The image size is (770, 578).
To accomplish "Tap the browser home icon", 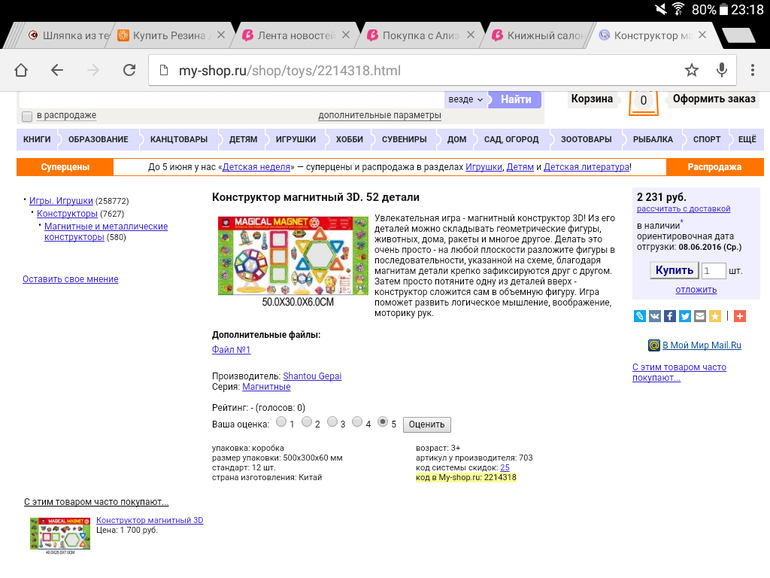I will (x=22, y=70).
